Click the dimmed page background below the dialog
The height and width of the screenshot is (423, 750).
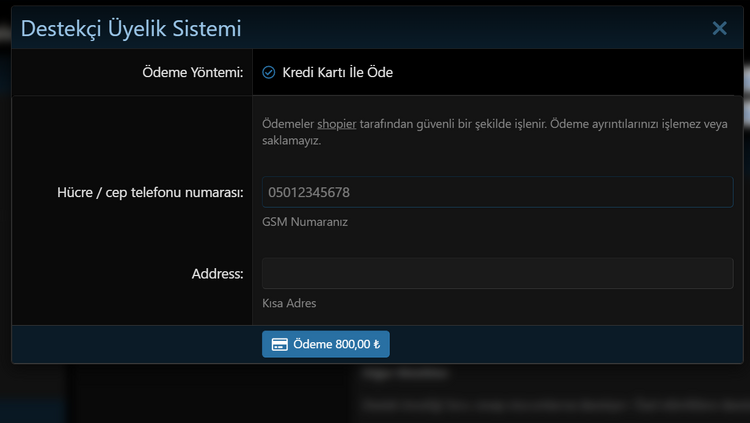tap(200, 395)
